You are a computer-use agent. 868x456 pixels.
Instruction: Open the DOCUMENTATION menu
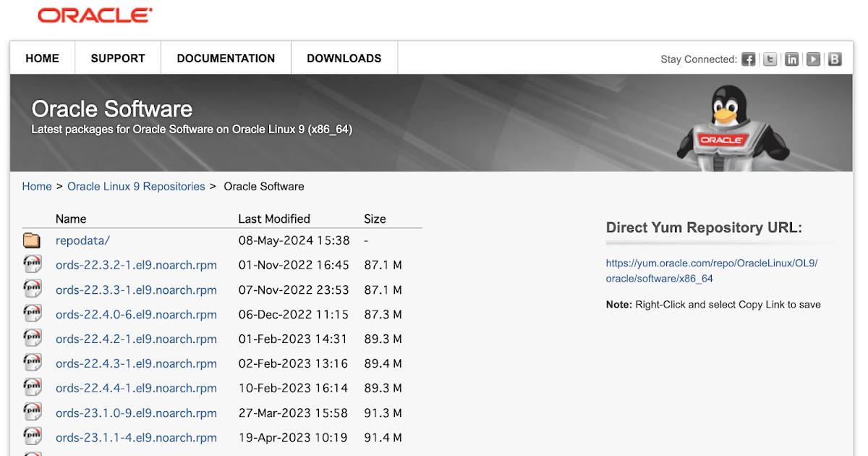226,59
